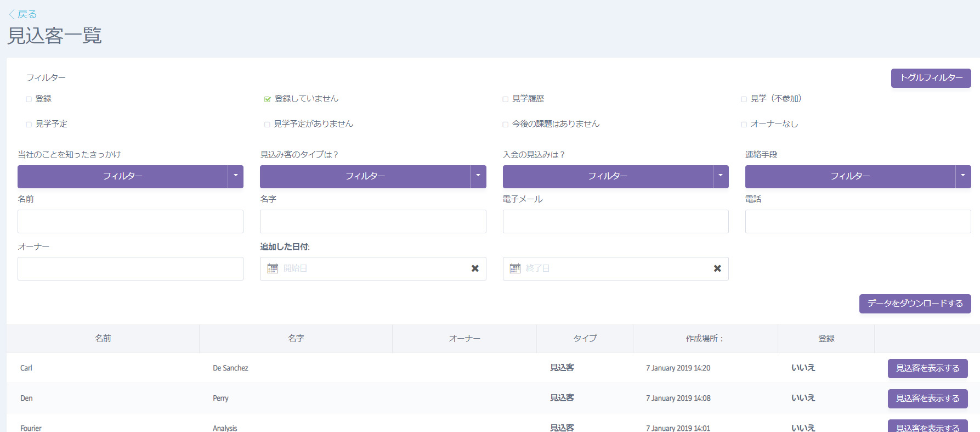The height and width of the screenshot is (432, 980).
Task: Enable the 今後の課題はありません checkbox
Action: tap(506, 125)
